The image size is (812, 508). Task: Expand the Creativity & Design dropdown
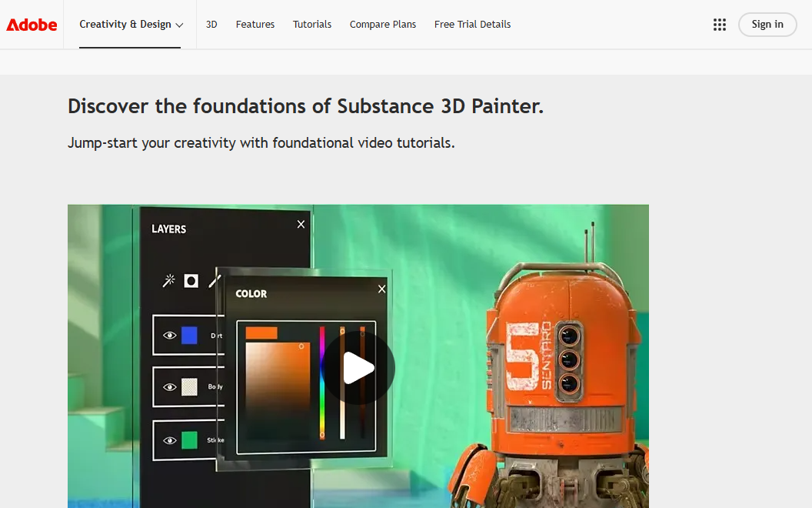(131, 25)
